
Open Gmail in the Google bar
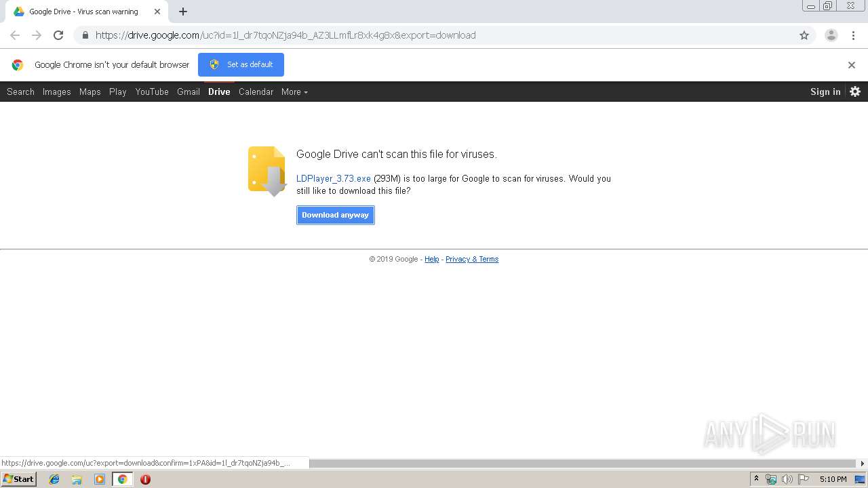point(189,91)
